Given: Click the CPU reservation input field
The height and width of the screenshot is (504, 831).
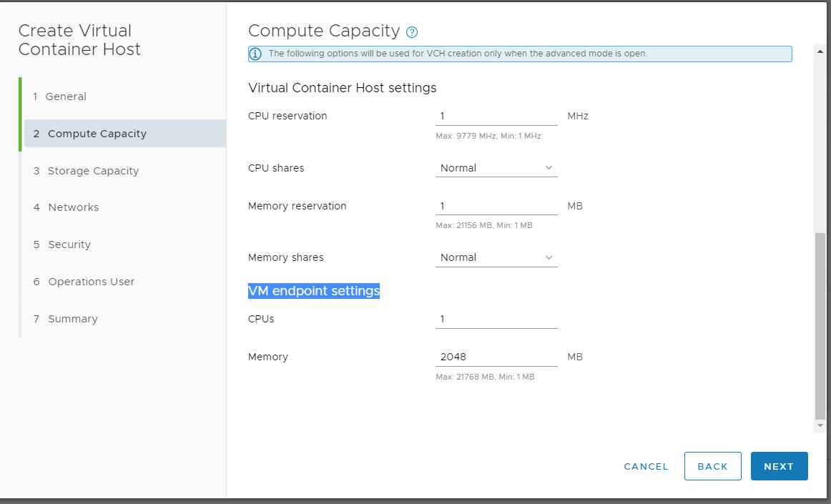Looking at the screenshot, I should (x=496, y=116).
